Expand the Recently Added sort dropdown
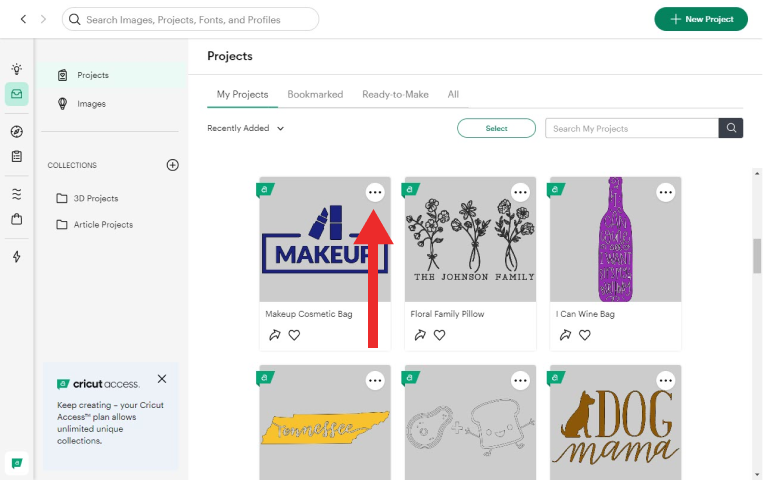763x480 pixels. click(246, 128)
